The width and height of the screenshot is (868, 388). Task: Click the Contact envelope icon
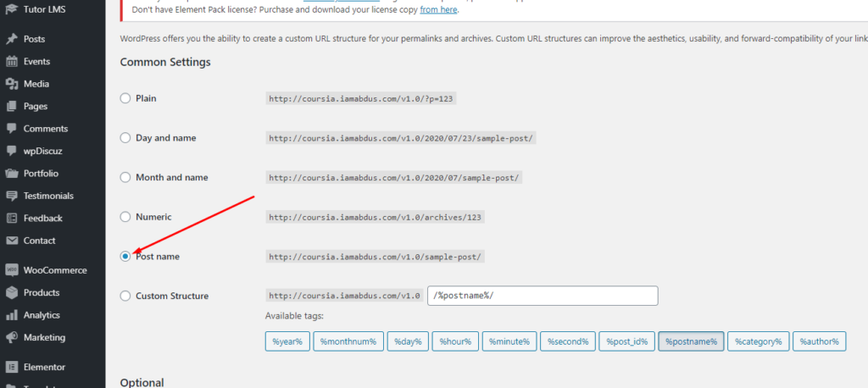pos(11,241)
